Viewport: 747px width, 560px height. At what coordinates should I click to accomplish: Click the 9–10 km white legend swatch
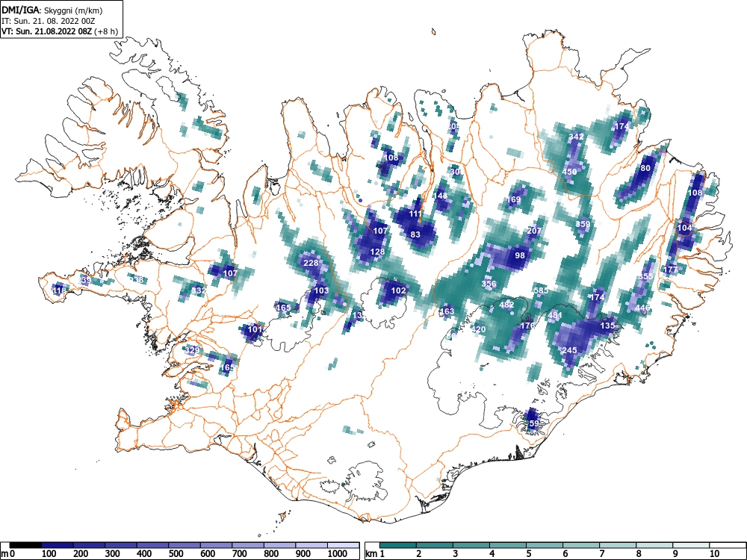(691, 545)
